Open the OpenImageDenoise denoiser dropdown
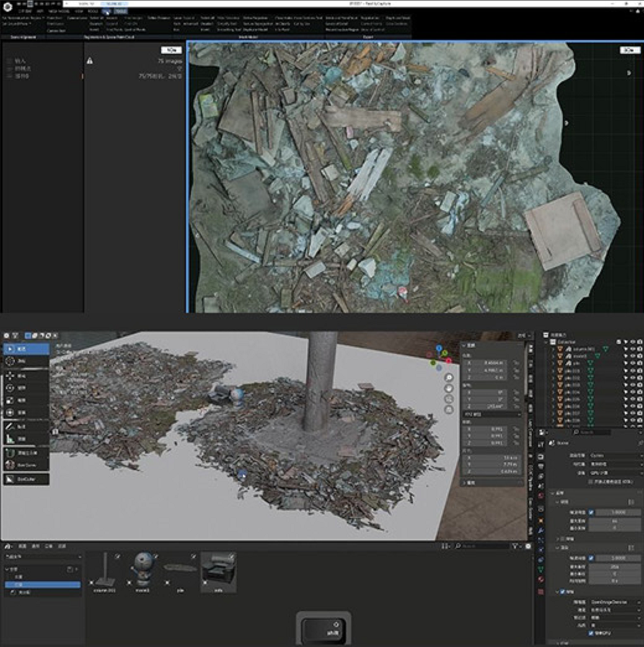This screenshot has height=647, width=644. point(614,602)
